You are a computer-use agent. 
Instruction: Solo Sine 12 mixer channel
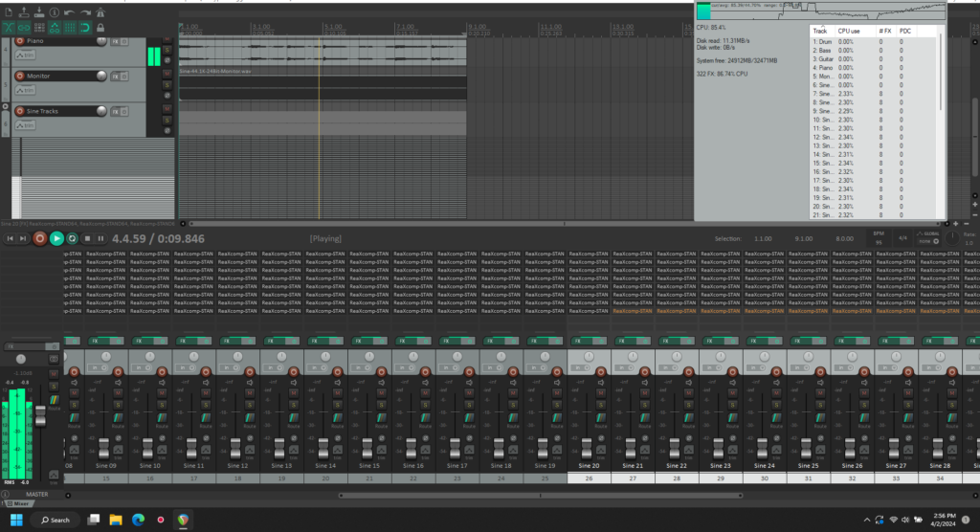[250, 405]
